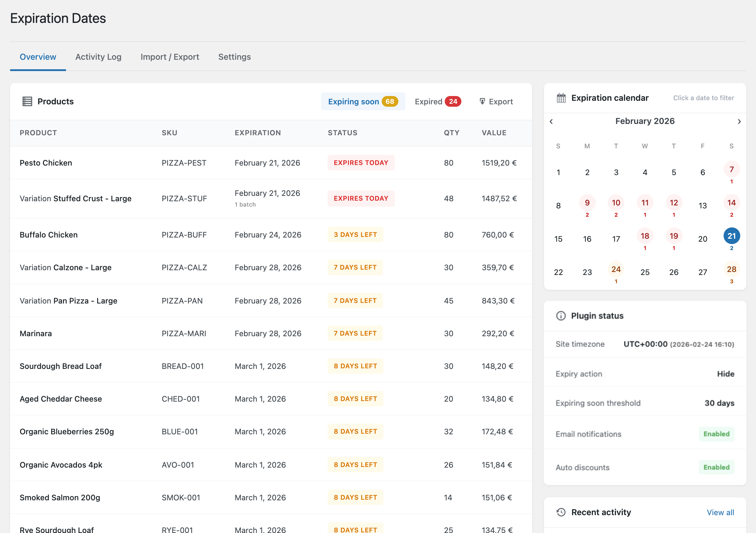Screen dimensions: 756x533
Task: Go back to January in calendar
Action: [551, 121]
